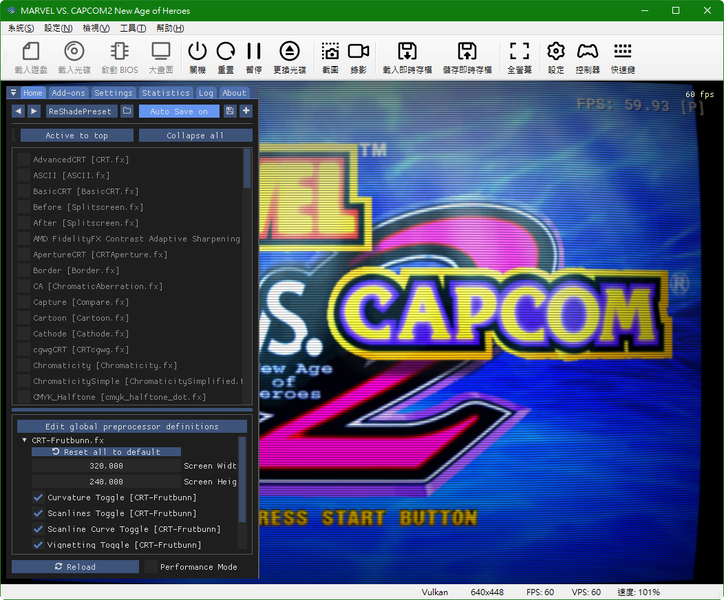This screenshot has height=600, width=724.
Task: Toggle Performance Mode checkbox
Action: tap(151, 567)
